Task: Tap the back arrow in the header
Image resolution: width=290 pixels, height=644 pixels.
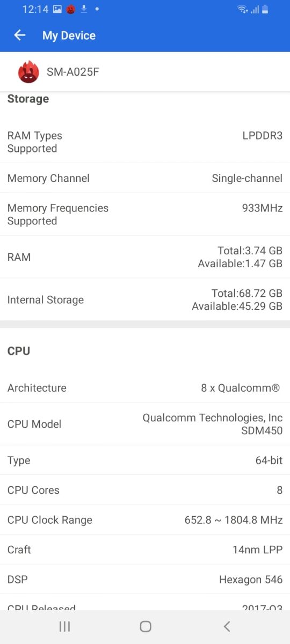Action: (20, 35)
